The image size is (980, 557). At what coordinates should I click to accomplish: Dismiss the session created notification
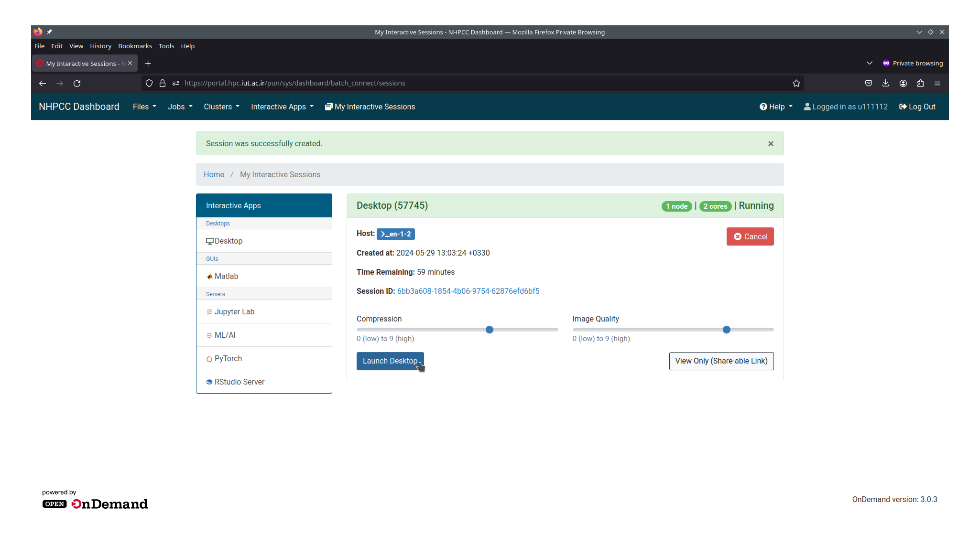[x=771, y=143]
